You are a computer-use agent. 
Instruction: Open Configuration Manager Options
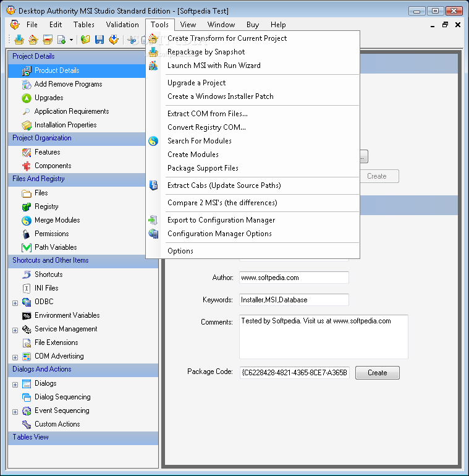pyautogui.click(x=253, y=234)
